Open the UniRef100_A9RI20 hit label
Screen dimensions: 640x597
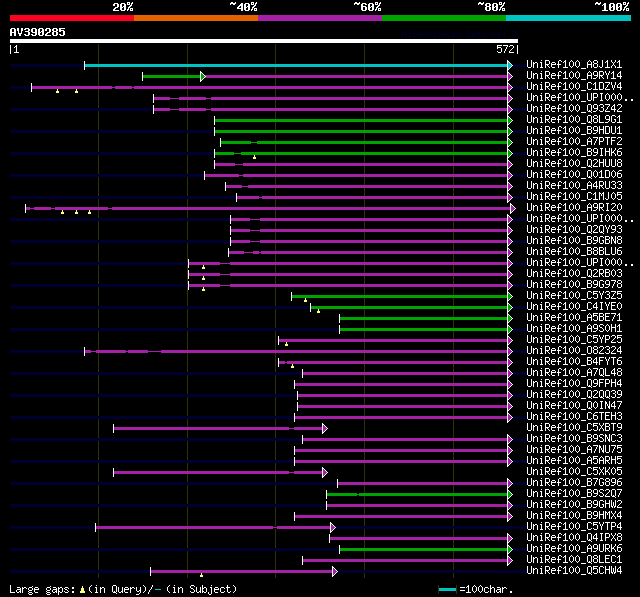point(574,208)
